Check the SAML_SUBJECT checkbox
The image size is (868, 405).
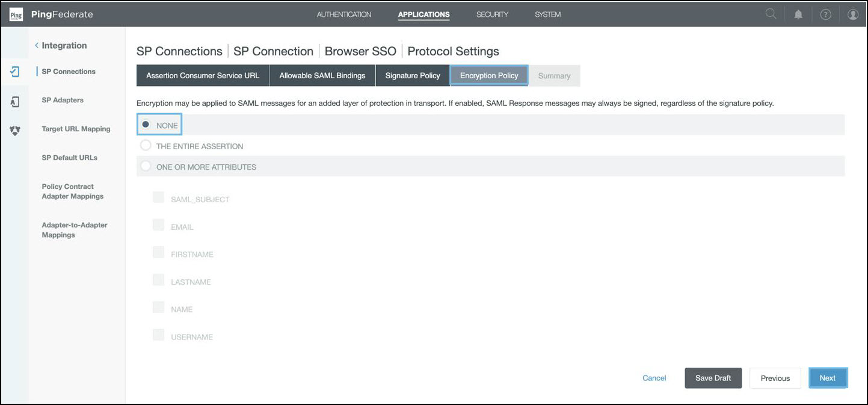click(x=158, y=197)
